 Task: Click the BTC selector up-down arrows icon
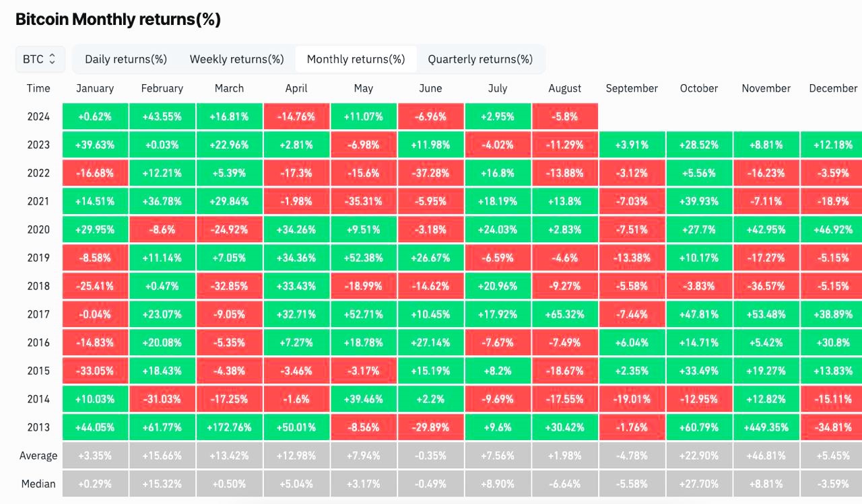(x=53, y=59)
